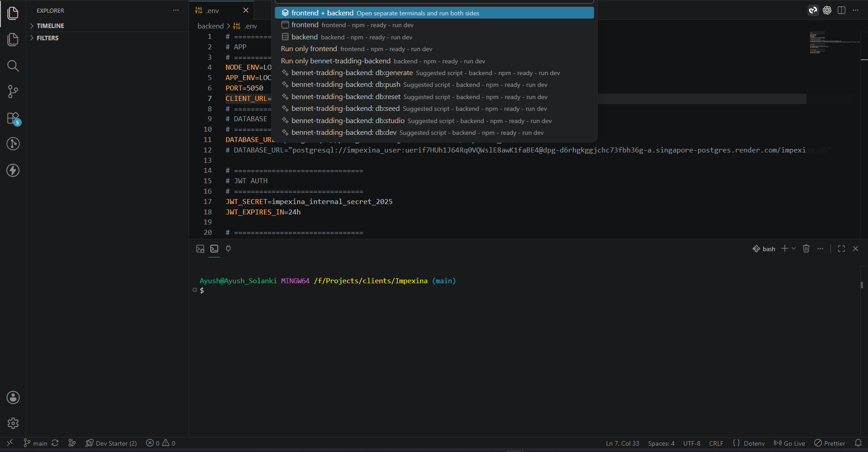
Task: Open the lightning bolt activity bar icon
Action: tap(13, 170)
